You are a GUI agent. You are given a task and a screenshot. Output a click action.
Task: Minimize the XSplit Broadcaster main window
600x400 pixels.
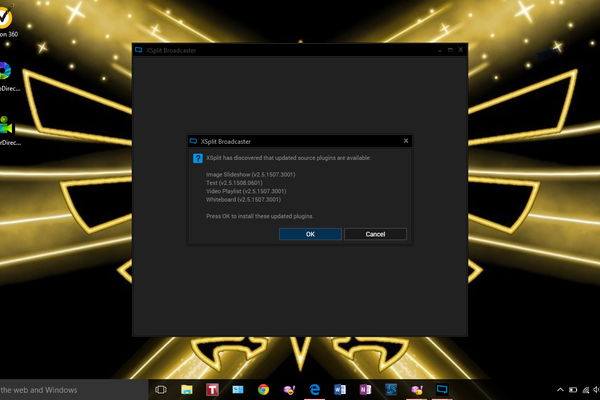pos(437,49)
